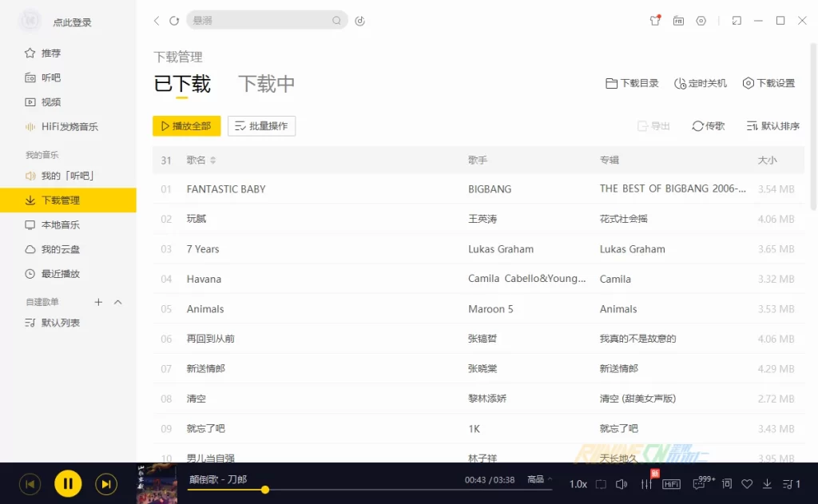Open 本地音乐 in the sidebar

[61, 225]
